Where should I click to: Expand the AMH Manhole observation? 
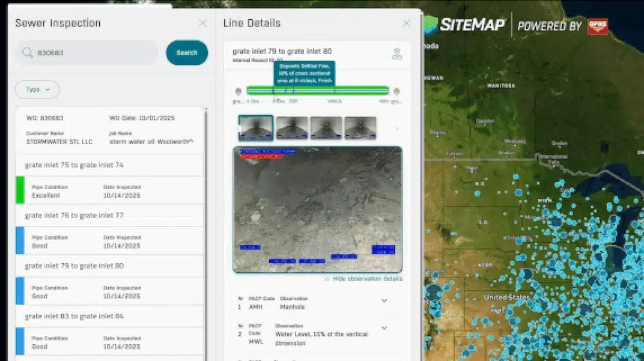[x=384, y=301]
